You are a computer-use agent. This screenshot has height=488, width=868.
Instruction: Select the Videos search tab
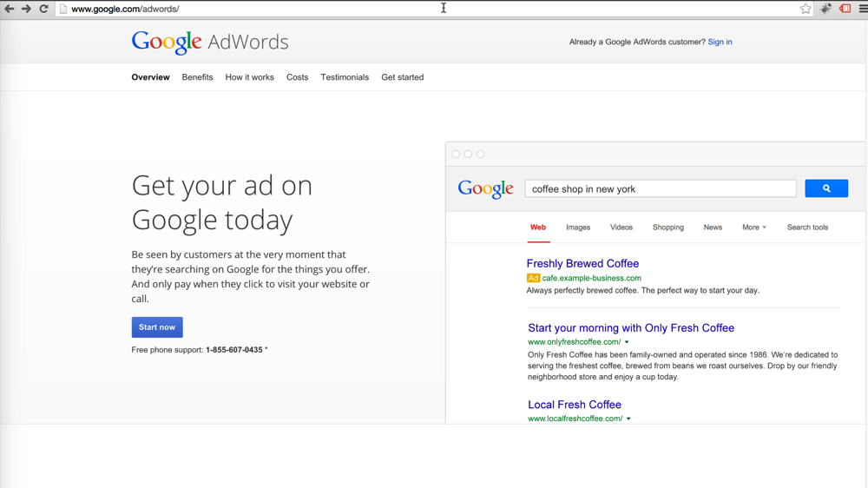pos(621,228)
